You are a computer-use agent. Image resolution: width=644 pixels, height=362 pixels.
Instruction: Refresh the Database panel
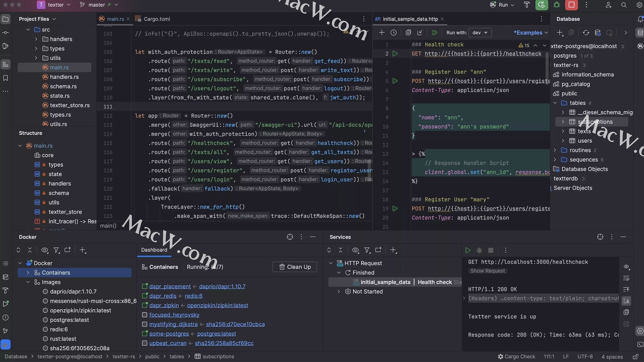tap(586, 33)
